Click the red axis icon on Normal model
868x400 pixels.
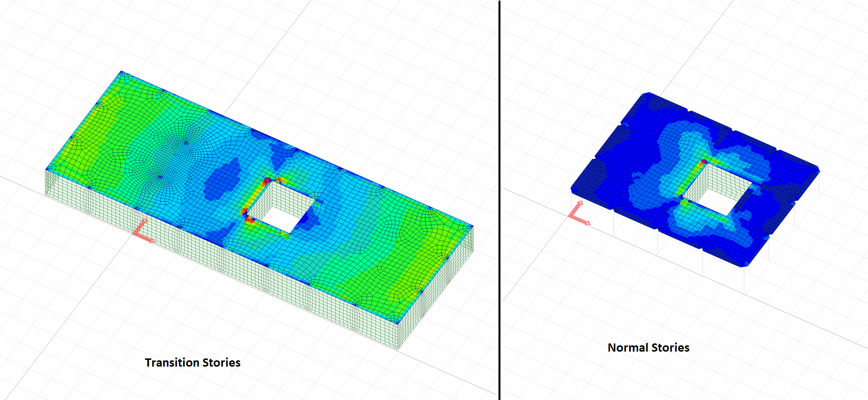tap(578, 214)
